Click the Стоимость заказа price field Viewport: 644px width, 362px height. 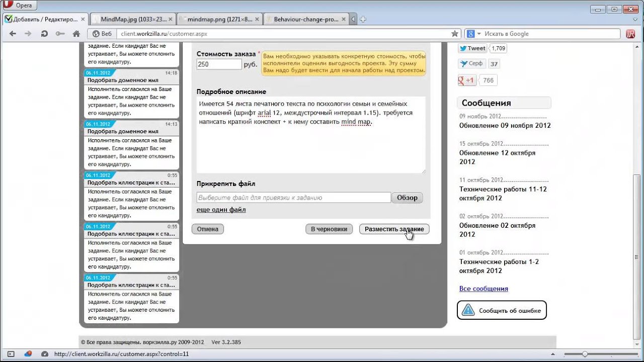point(219,64)
